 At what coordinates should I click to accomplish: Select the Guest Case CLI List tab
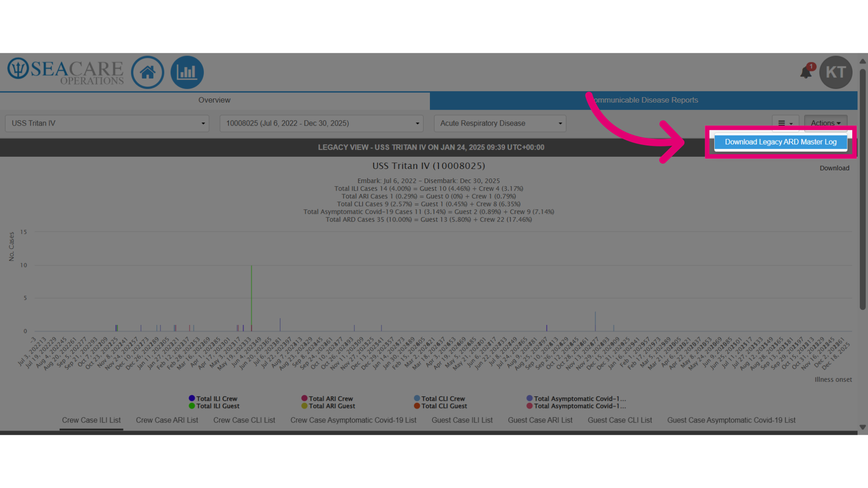click(x=620, y=420)
